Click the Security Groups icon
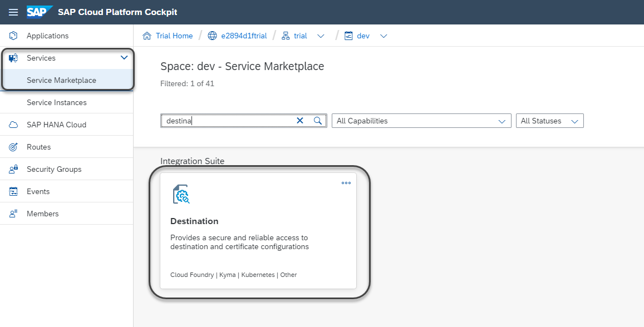 coord(13,169)
